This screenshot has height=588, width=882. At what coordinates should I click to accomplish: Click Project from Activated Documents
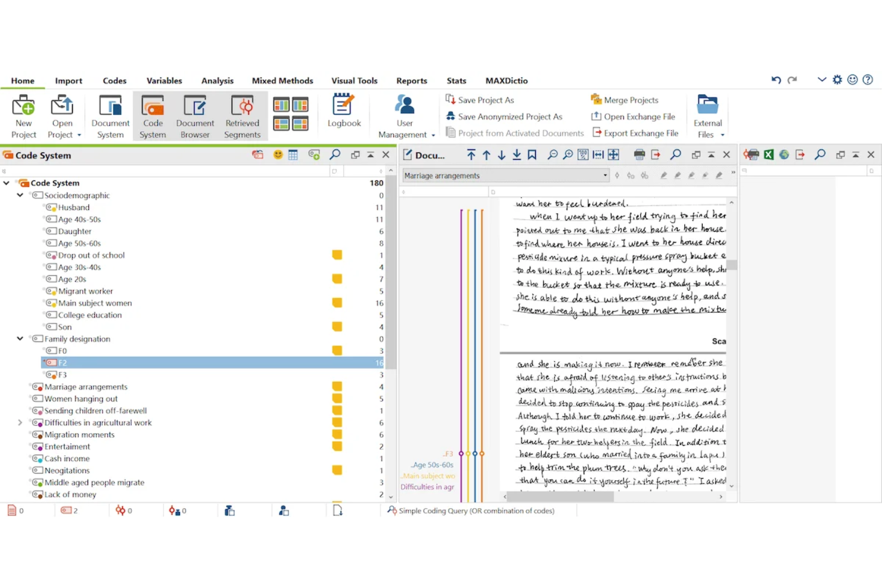(x=515, y=133)
